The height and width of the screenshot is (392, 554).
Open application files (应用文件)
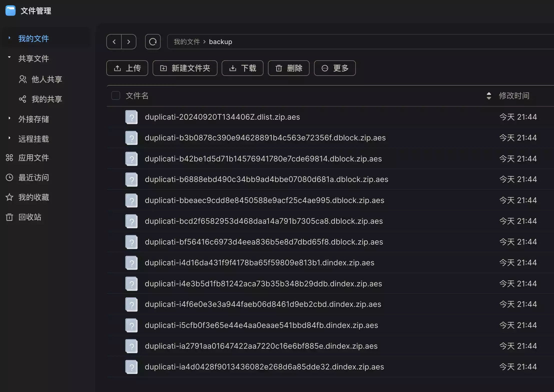tap(34, 158)
